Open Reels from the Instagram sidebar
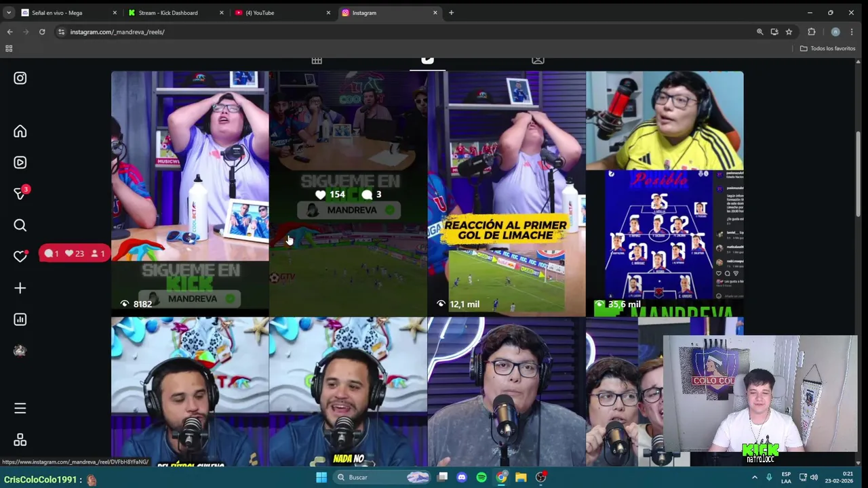868x488 pixels. coord(20,163)
